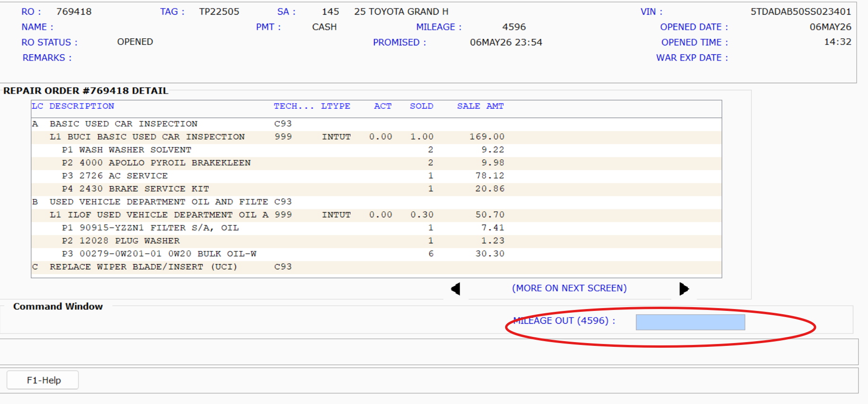Click the 78.12 sale amount

click(490, 176)
